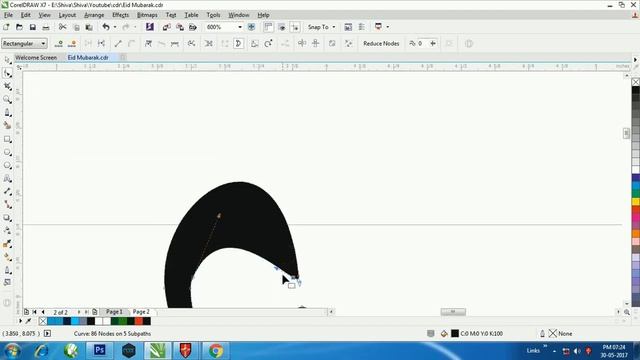
Task: Open the Layout menu
Action: click(67, 15)
